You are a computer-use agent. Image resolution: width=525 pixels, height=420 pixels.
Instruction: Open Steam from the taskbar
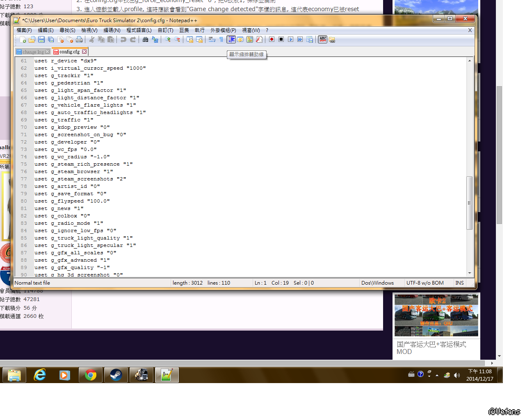[116, 375]
